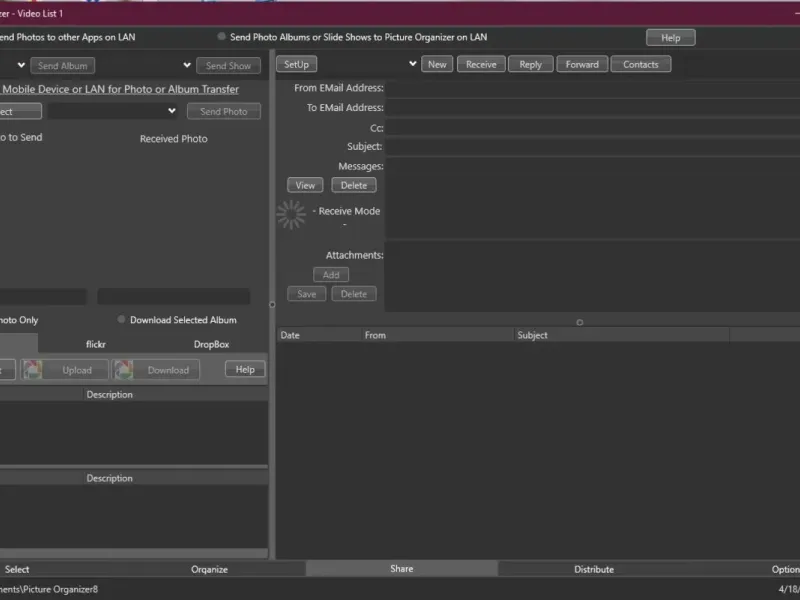Click the Messages text area
800x600 pixels.
(592, 198)
